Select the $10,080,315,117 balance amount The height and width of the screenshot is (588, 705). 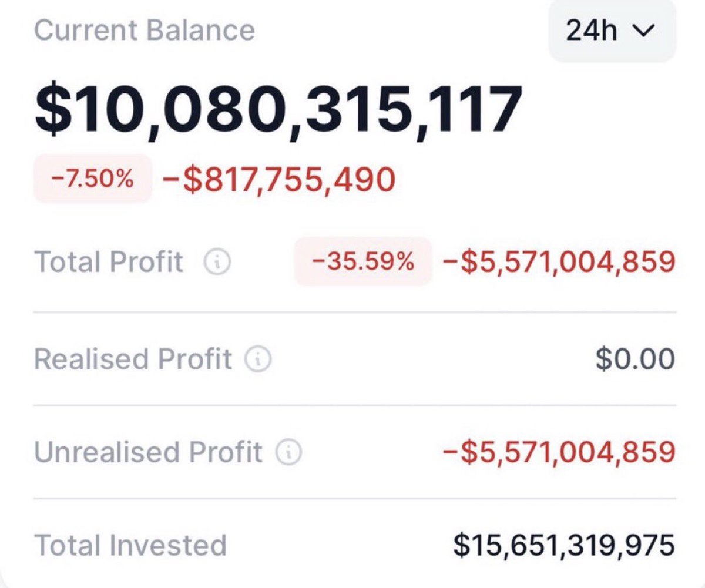point(278,110)
